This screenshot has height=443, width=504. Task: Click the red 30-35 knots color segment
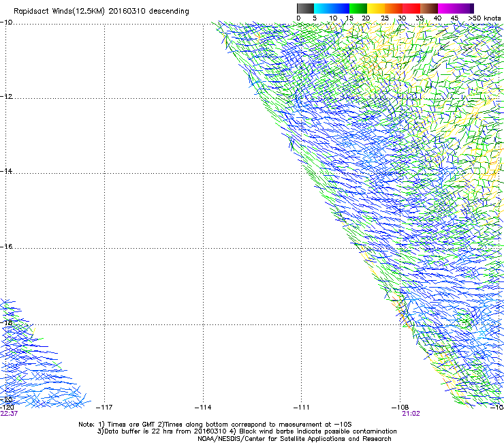(411, 8)
